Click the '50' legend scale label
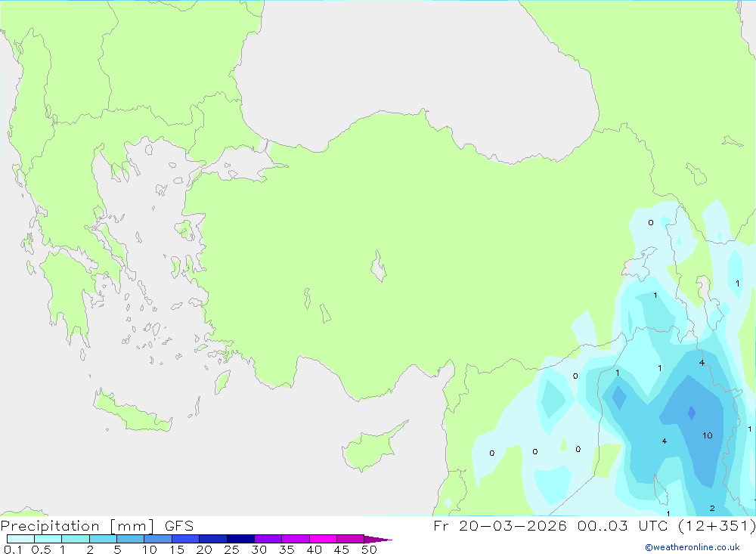The image size is (756, 554). 369,549
